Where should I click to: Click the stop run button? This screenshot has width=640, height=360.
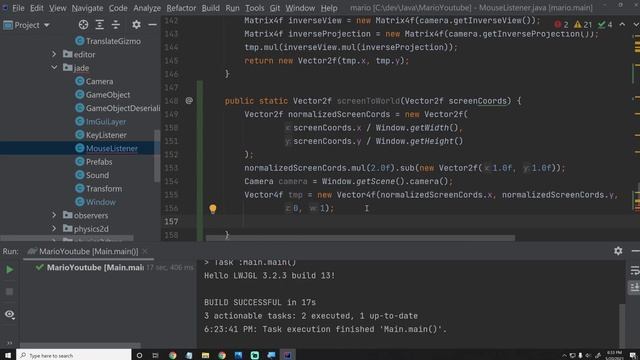(x=9, y=291)
